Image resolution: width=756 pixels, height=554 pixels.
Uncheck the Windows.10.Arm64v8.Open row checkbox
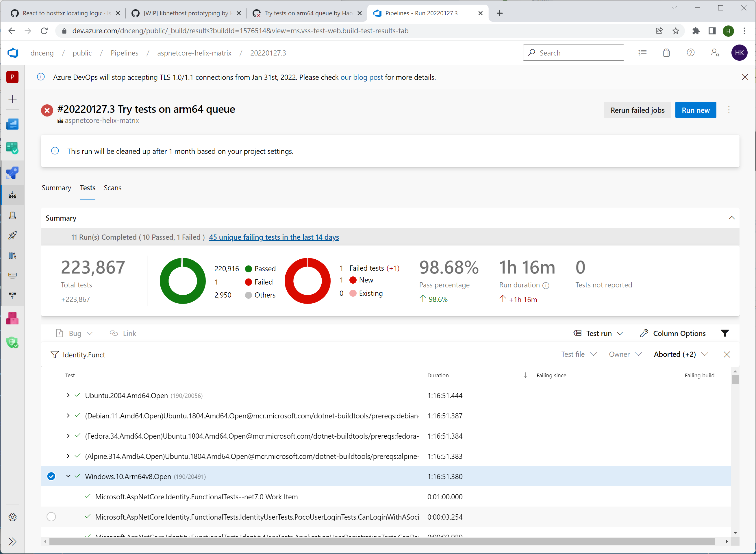[x=51, y=476]
